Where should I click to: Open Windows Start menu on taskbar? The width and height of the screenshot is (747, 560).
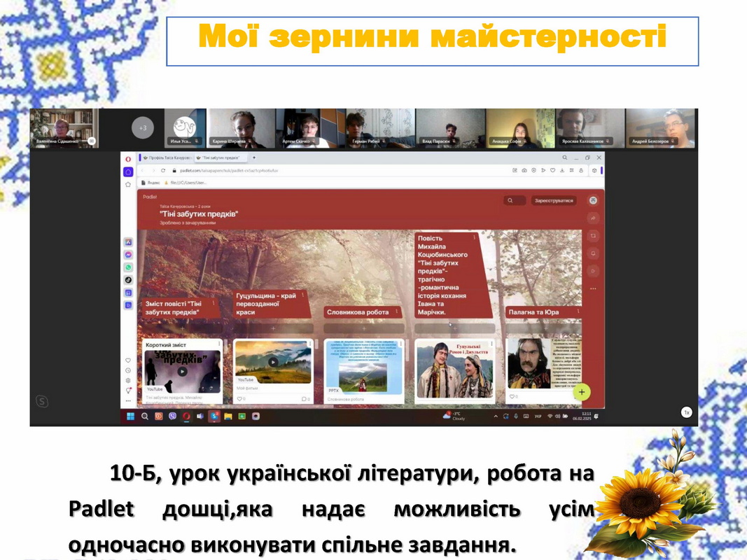pos(130,416)
